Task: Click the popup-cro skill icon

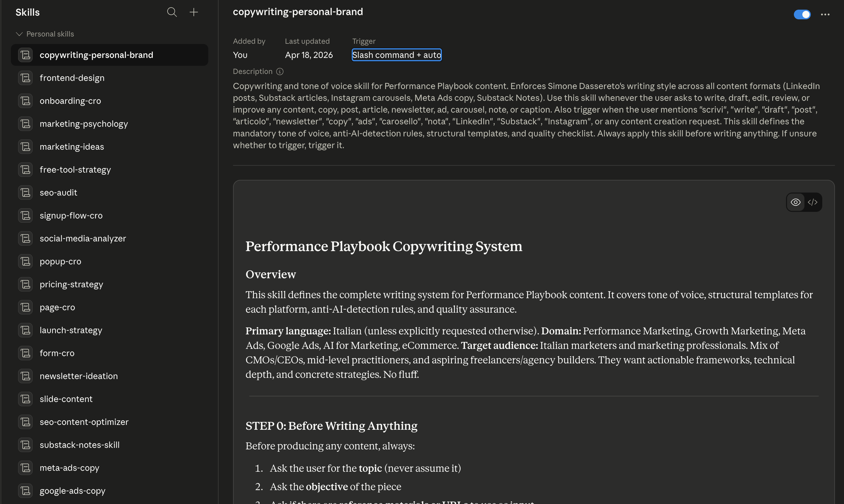Action: 25,262
